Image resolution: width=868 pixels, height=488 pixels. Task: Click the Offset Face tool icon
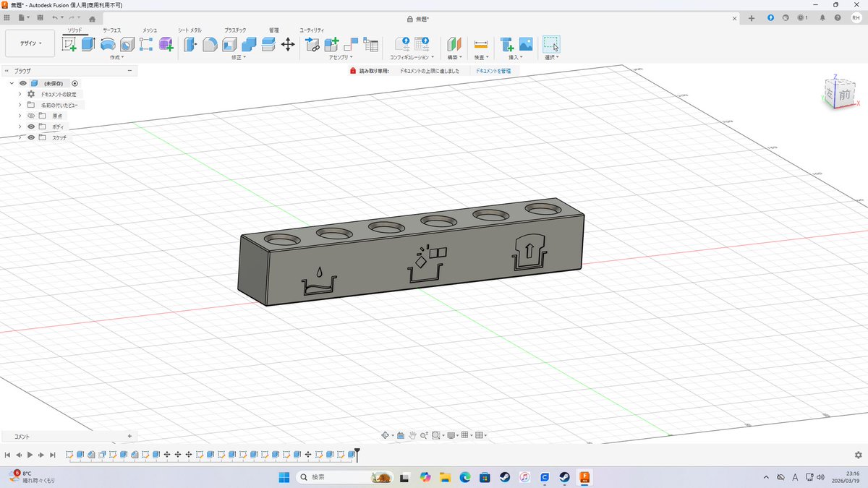268,44
